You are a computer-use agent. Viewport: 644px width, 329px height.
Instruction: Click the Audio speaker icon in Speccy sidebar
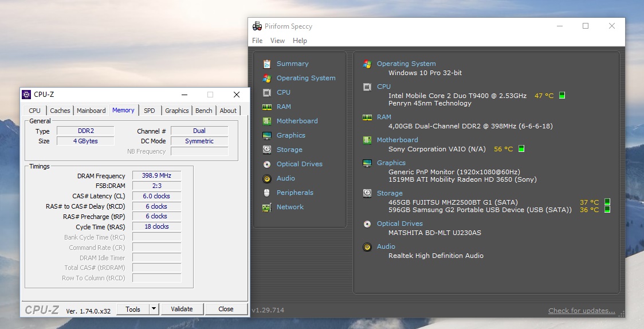point(267,179)
